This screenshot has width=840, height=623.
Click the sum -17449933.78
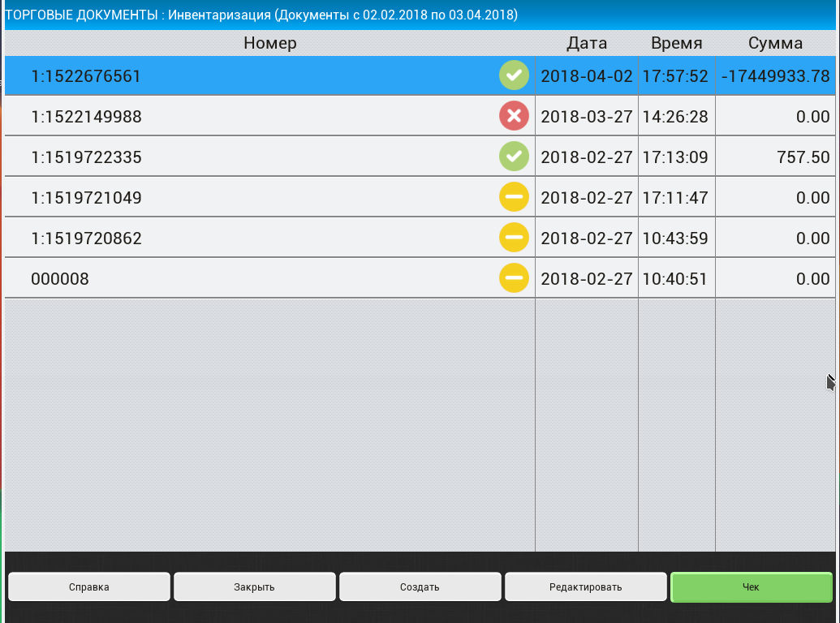point(775,76)
